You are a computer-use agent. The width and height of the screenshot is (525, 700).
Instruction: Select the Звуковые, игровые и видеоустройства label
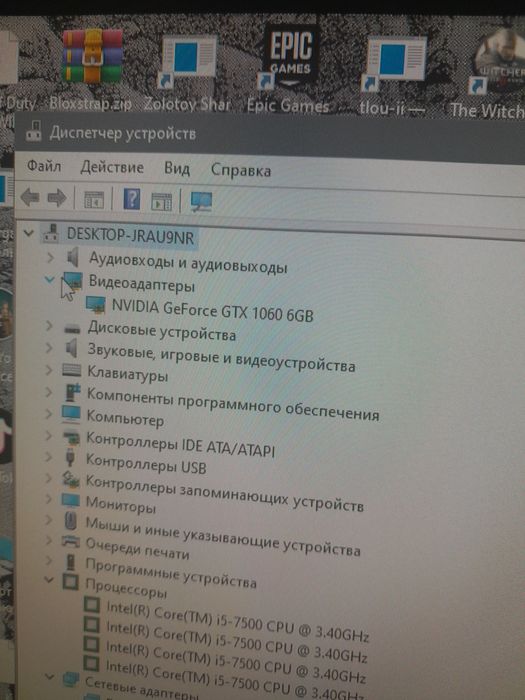pyautogui.click(x=221, y=358)
